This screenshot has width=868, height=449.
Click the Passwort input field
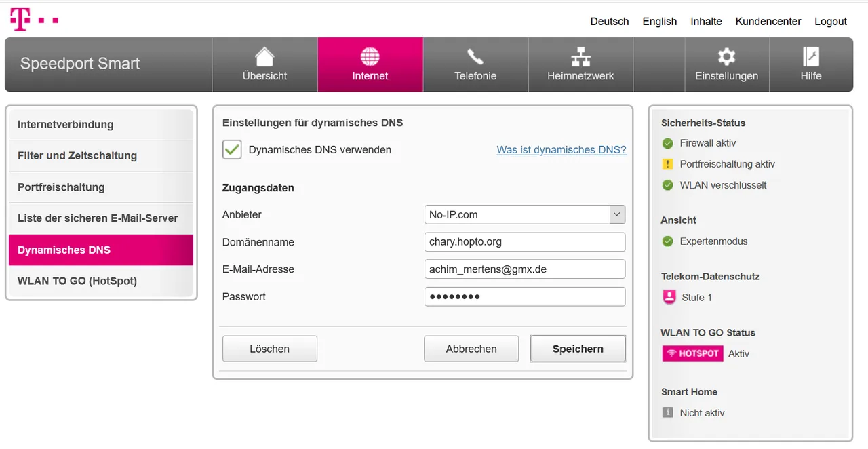[525, 296]
